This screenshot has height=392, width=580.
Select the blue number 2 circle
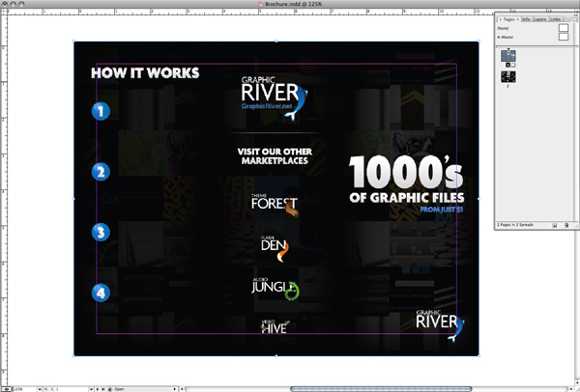point(101,172)
